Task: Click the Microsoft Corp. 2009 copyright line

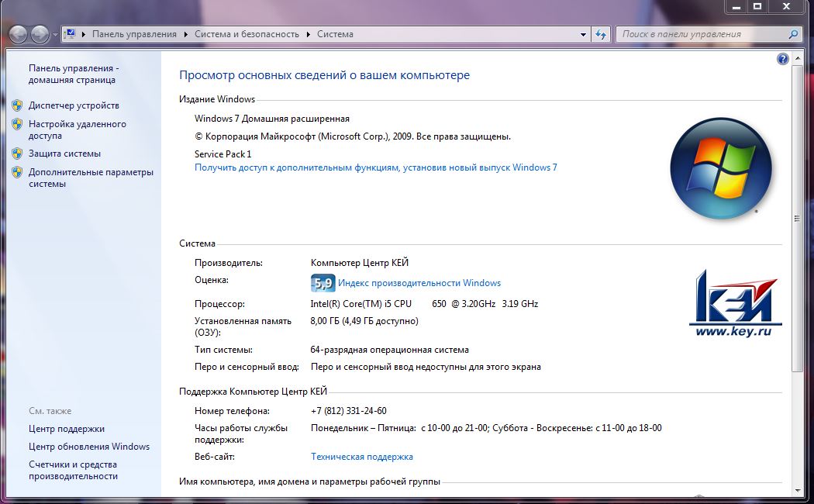Action: (353, 136)
